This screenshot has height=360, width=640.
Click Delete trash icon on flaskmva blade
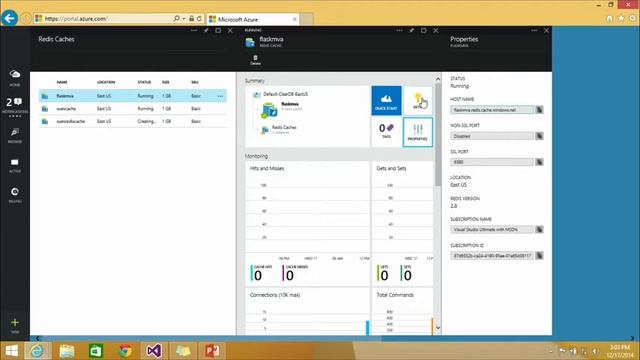point(255,60)
